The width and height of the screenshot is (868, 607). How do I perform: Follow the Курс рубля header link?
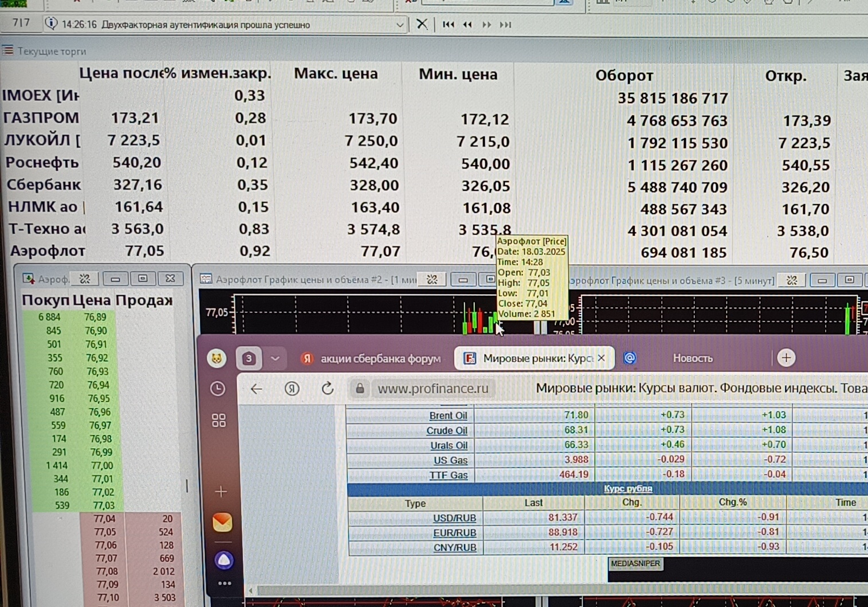pos(628,488)
